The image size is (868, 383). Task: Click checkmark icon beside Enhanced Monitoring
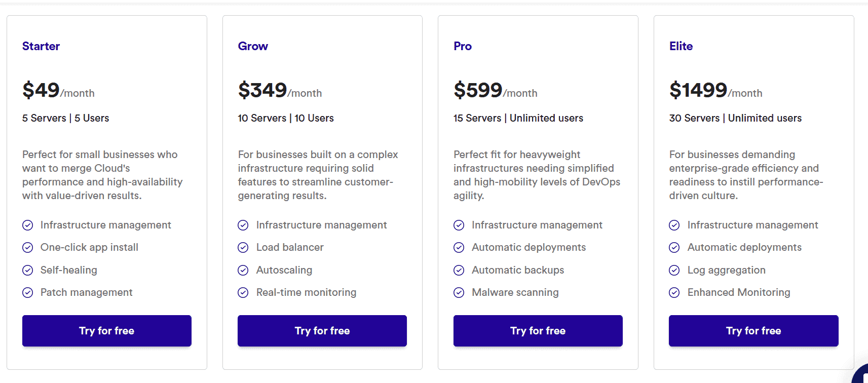(x=674, y=292)
